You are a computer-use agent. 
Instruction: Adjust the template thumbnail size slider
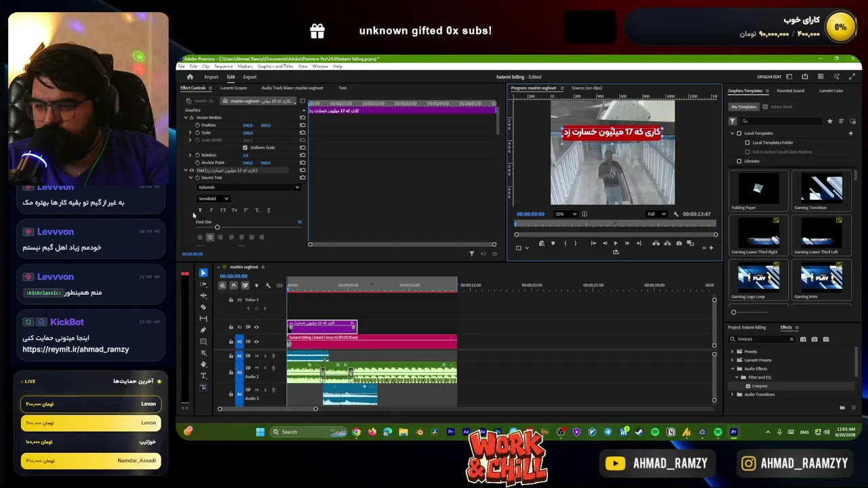click(x=734, y=312)
